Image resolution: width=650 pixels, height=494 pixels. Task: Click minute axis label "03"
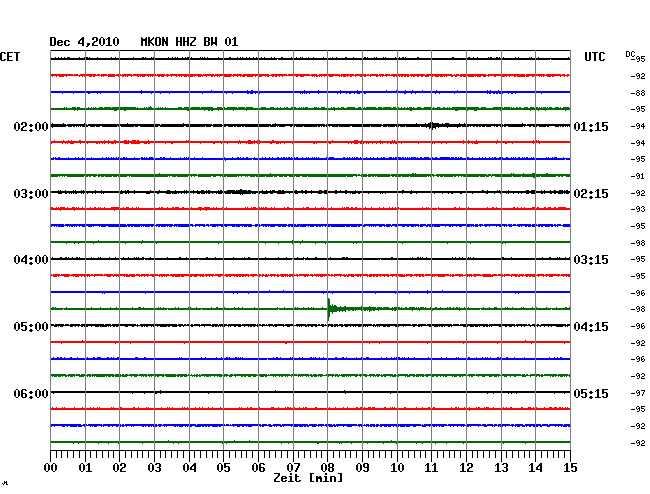[x=154, y=467]
